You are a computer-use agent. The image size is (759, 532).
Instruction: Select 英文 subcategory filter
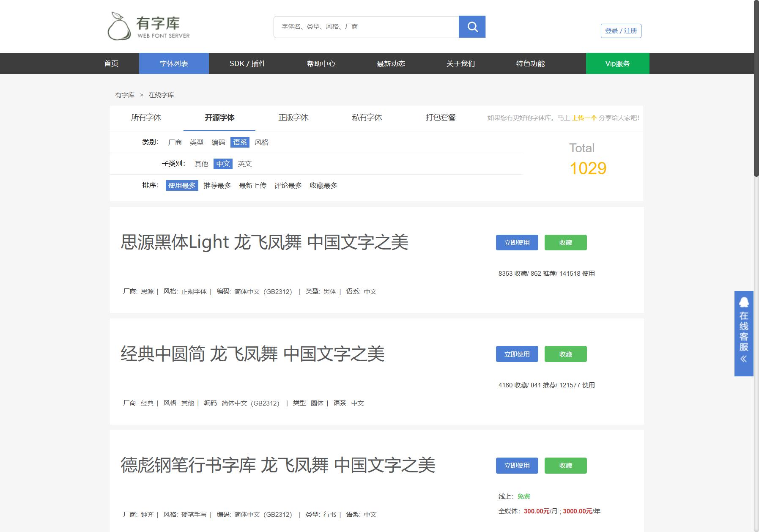coord(244,164)
